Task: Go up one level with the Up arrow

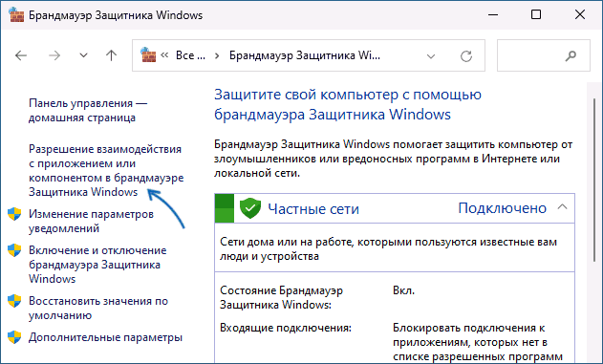Action: (111, 55)
